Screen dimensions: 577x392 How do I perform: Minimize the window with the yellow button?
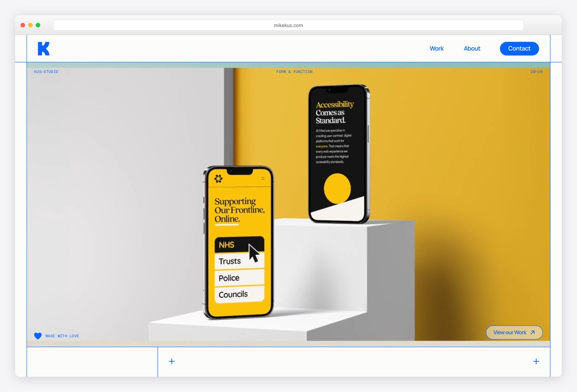click(x=30, y=25)
